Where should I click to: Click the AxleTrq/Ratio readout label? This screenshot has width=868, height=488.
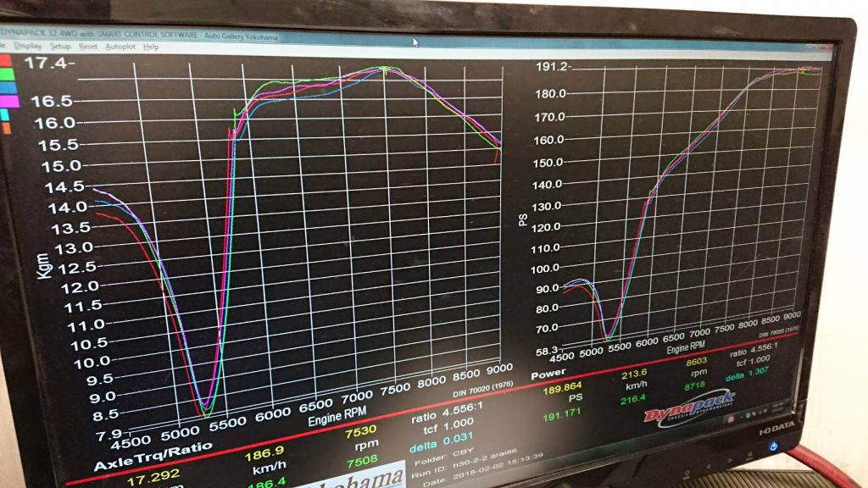pyautogui.click(x=140, y=465)
